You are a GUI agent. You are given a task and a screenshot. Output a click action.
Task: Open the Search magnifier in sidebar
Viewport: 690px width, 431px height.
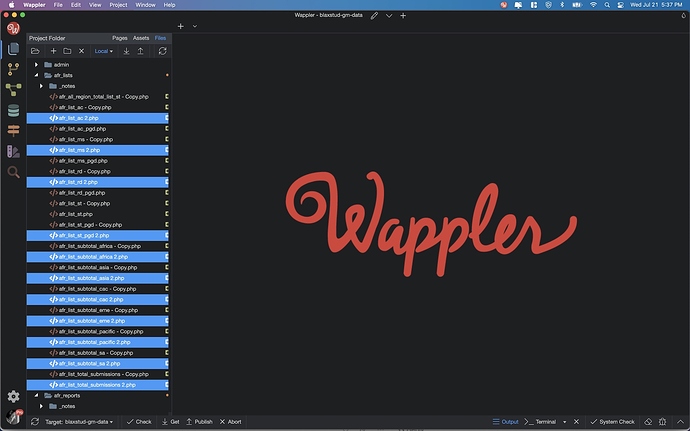13,172
